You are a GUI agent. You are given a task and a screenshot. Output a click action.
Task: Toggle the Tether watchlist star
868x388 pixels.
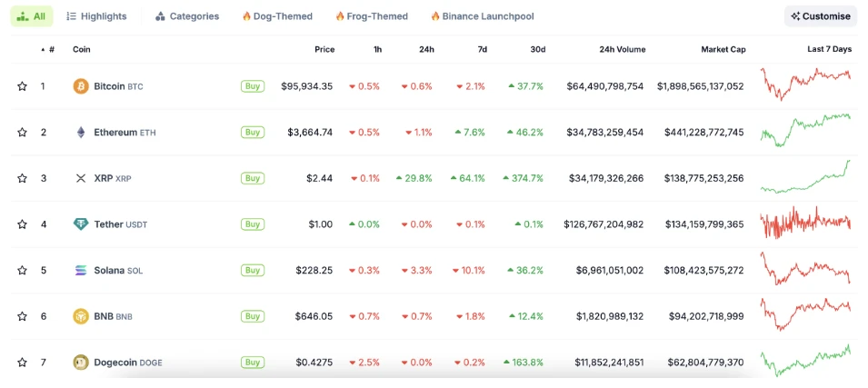click(22, 224)
